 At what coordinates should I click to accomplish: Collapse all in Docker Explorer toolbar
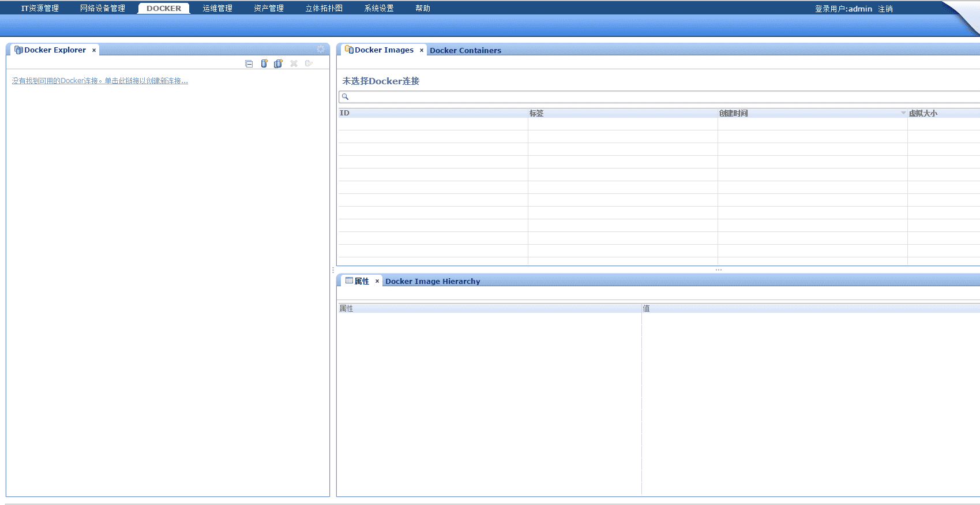pos(249,63)
